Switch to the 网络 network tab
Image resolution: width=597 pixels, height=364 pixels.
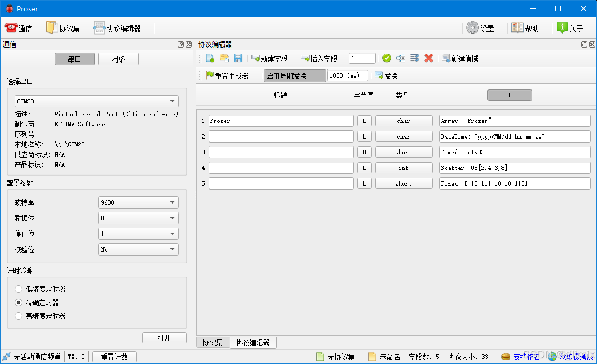[x=119, y=59]
